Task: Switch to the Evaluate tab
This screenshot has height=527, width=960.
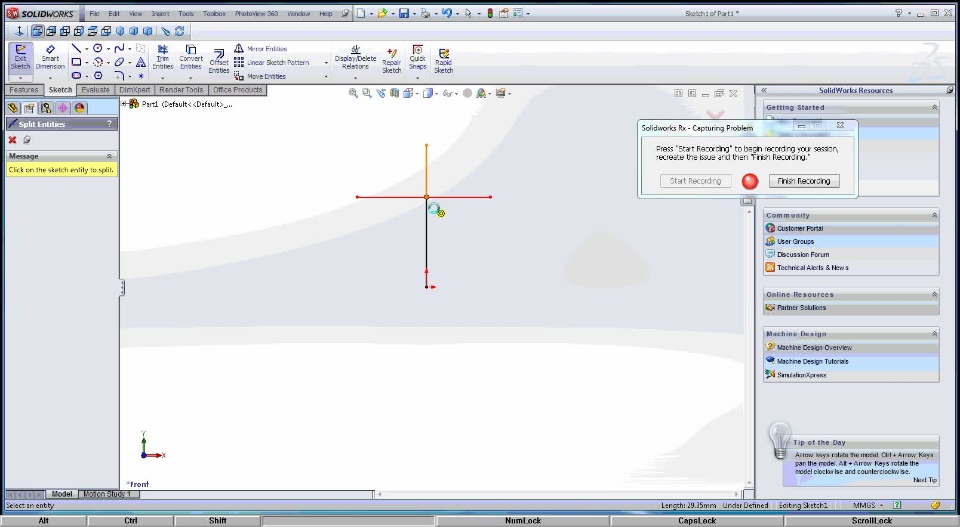Action: pos(96,90)
